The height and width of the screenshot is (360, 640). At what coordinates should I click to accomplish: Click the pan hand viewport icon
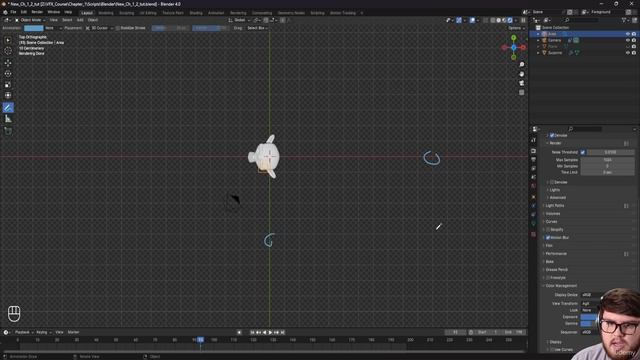522,74
